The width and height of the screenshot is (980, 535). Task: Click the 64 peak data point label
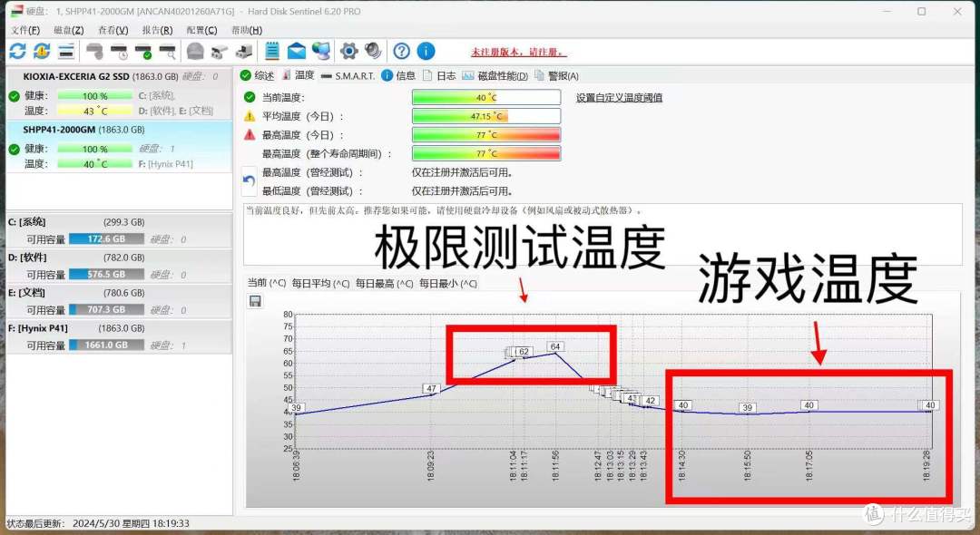coord(555,346)
